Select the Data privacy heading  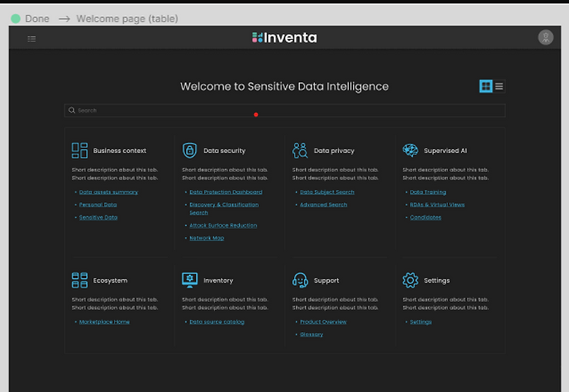(x=334, y=151)
